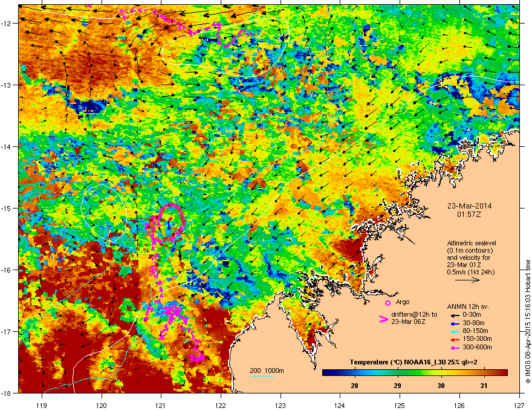
Task: Click the 0.5m/s (1kt 24h) text
Action: pos(470,273)
